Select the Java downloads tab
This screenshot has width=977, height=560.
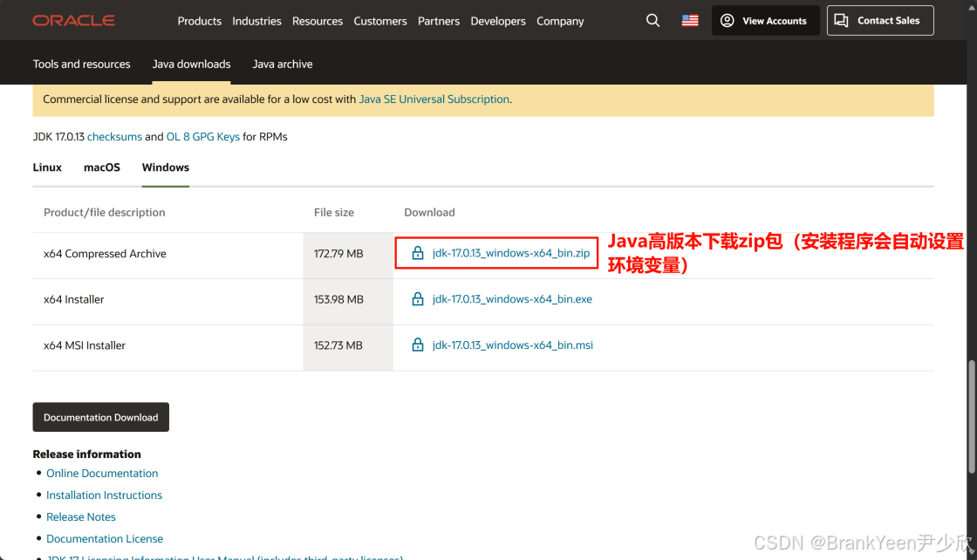click(191, 65)
